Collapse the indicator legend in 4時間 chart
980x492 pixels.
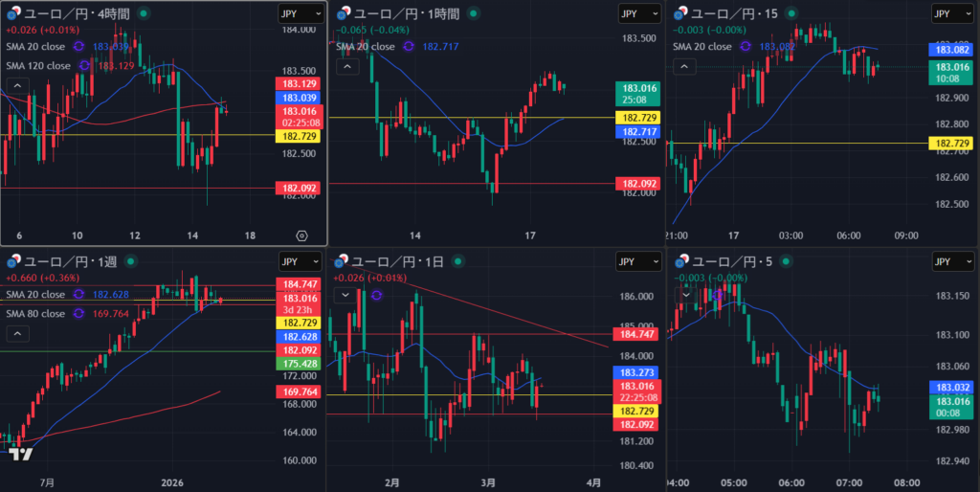(16, 85)
